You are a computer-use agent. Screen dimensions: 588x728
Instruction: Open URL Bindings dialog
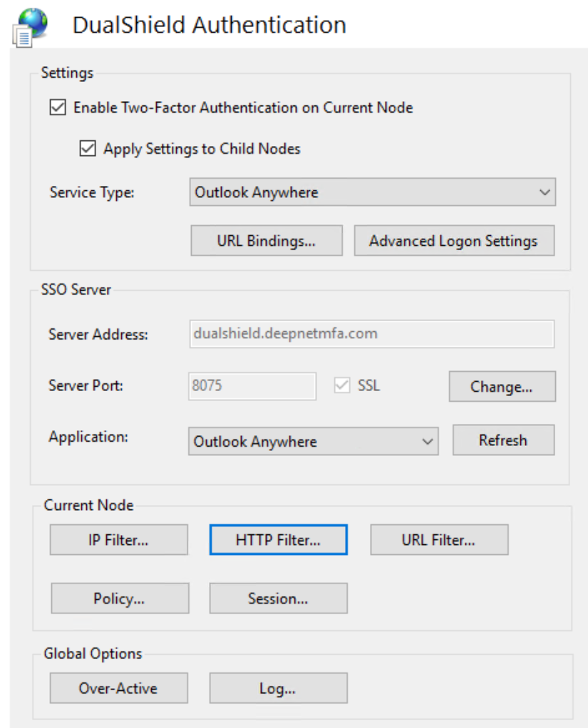click(x=266, y=241)
